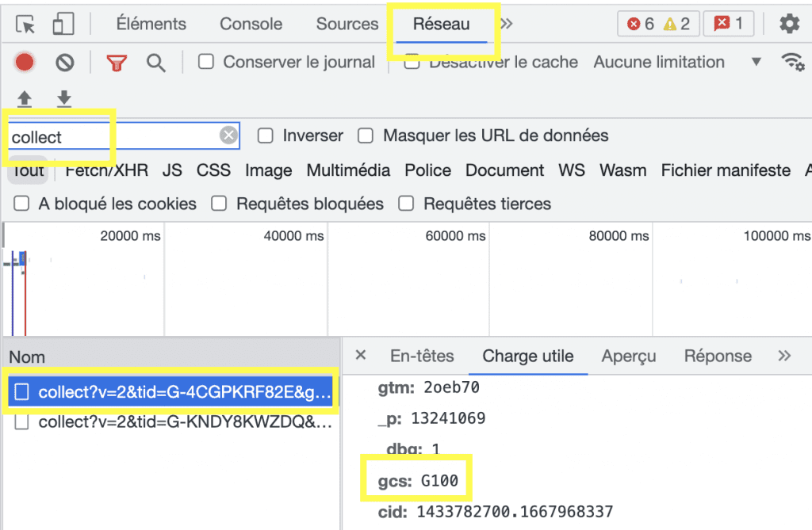Clear the network log icon

(x=65, y=63)
